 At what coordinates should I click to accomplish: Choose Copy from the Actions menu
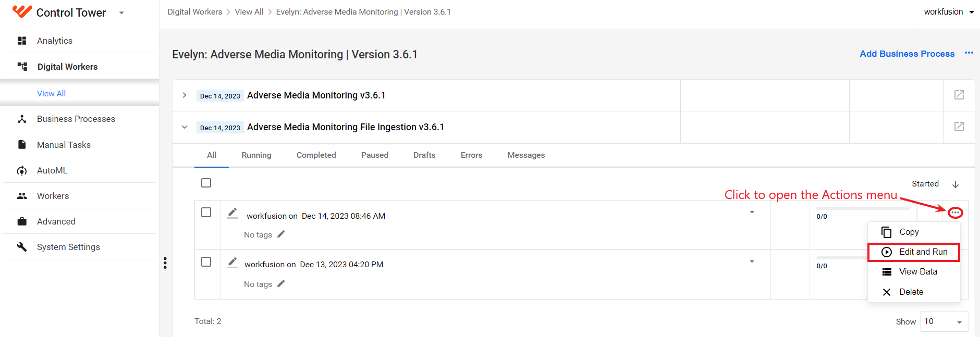coord(914,232)
